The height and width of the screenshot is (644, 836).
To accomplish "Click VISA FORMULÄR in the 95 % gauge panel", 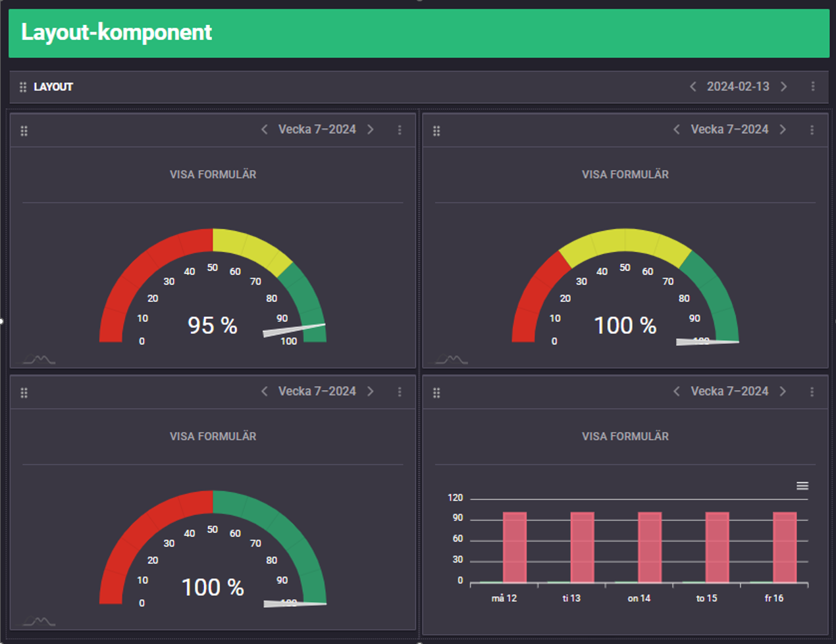I will [x=213, y=174].
